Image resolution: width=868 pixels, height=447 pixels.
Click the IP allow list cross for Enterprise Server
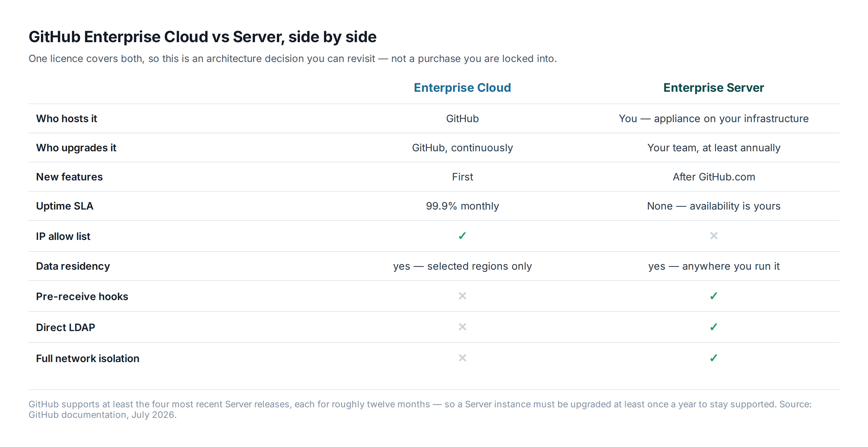coord(714,236)
